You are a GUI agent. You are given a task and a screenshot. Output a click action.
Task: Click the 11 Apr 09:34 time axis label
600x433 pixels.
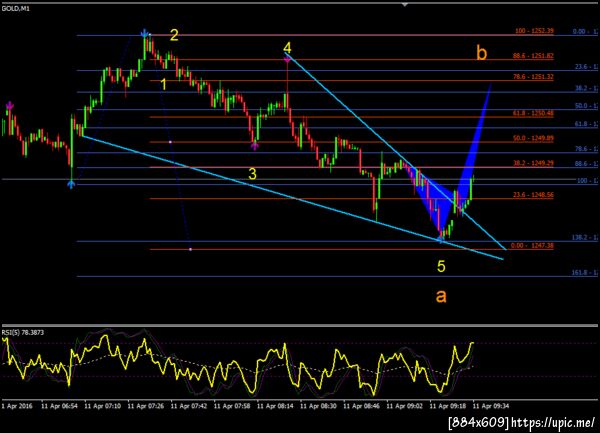click(491, 406)
